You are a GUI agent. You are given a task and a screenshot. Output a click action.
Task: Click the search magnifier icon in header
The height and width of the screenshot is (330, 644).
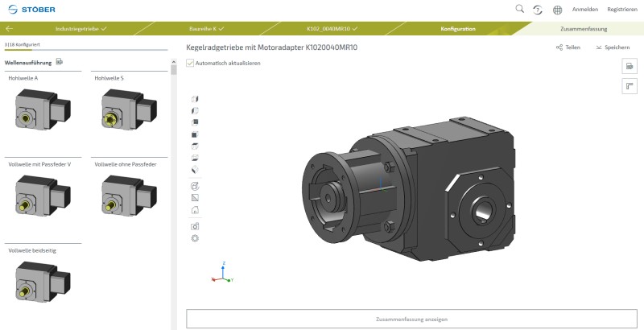coord(519,9)
